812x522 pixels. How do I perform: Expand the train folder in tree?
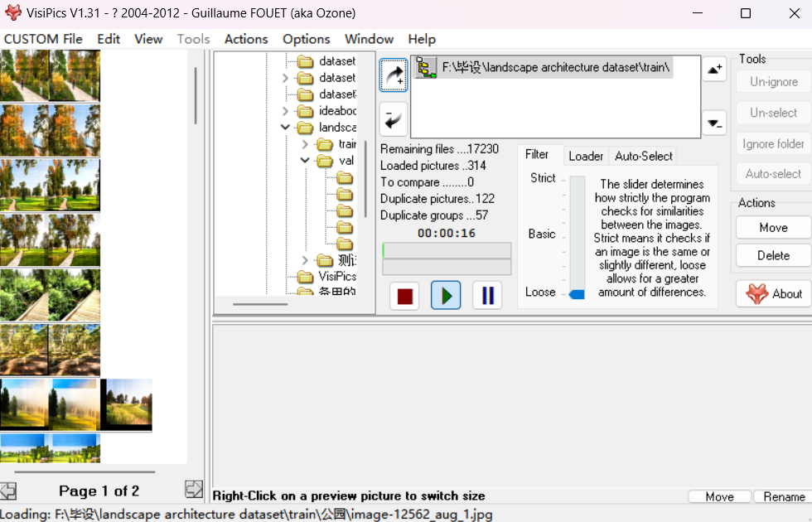[x=305, y=144]
